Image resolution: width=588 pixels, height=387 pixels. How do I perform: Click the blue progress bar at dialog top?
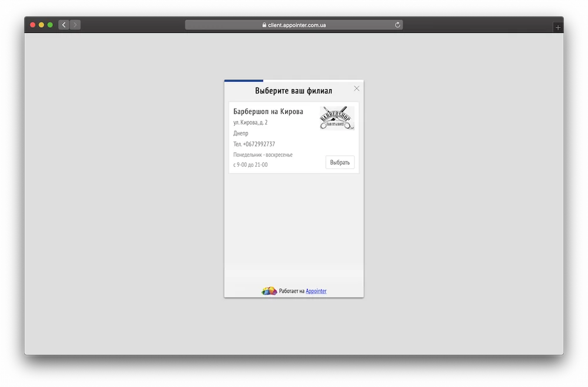[244, 80]
